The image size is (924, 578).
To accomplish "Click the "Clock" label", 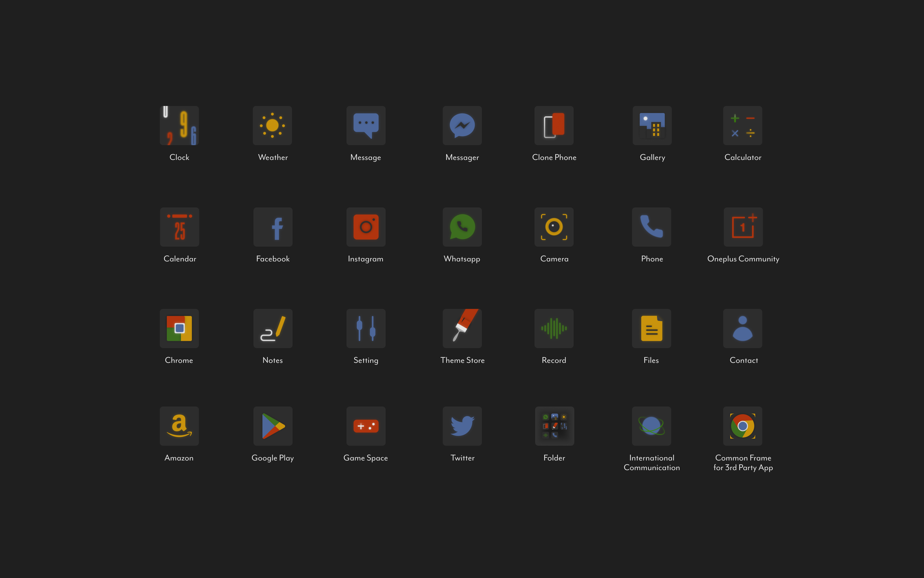I will click(179, 157).
